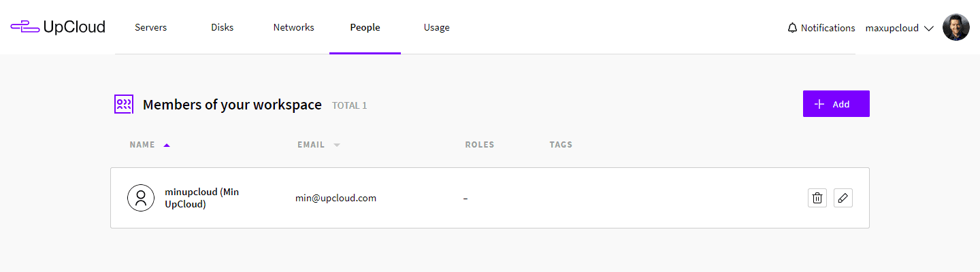The height and width of the screenshot is (272, 980).
Task: Open min@upcloud.com email address
Action: click(336, 198)
